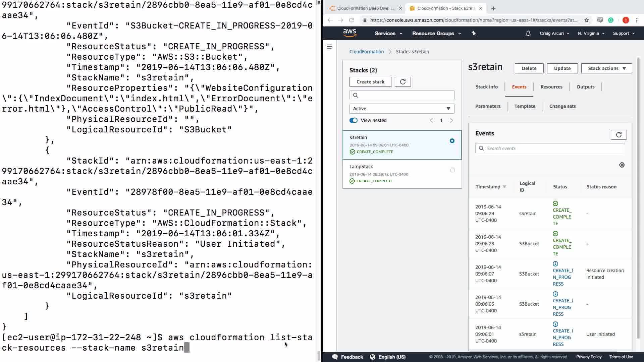644x362 pixels.
Task: Select the LampStack radio button
Action: point(452,170)
